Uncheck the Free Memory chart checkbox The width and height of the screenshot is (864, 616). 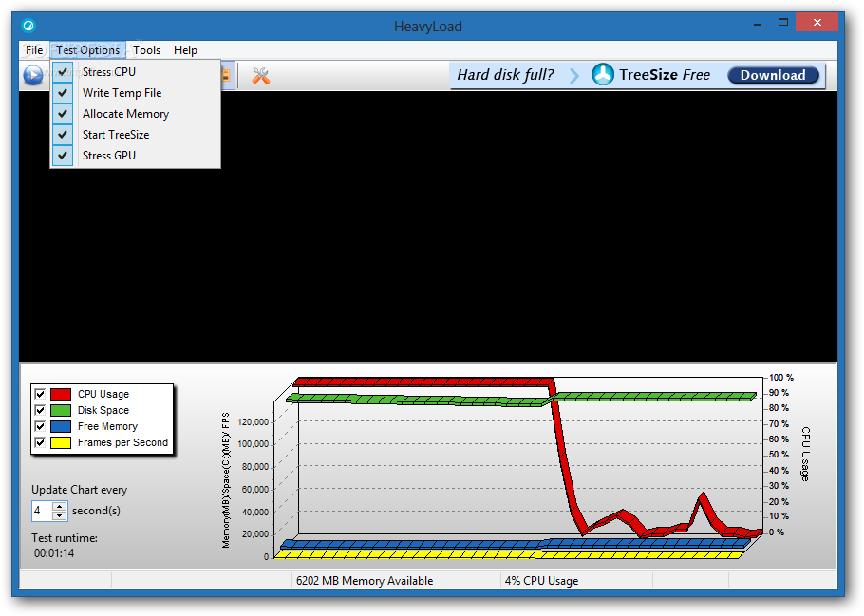click(x=40, y=426)
